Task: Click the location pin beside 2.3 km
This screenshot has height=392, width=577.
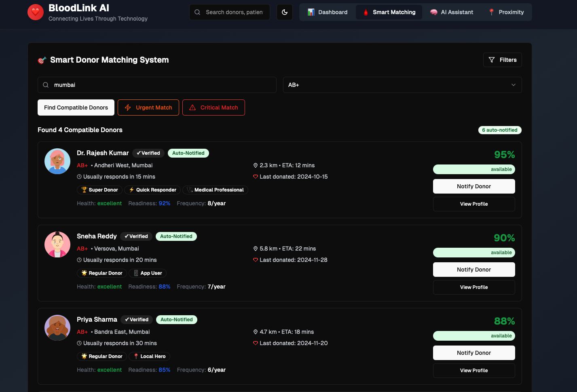Action: (x=256, y=165)
